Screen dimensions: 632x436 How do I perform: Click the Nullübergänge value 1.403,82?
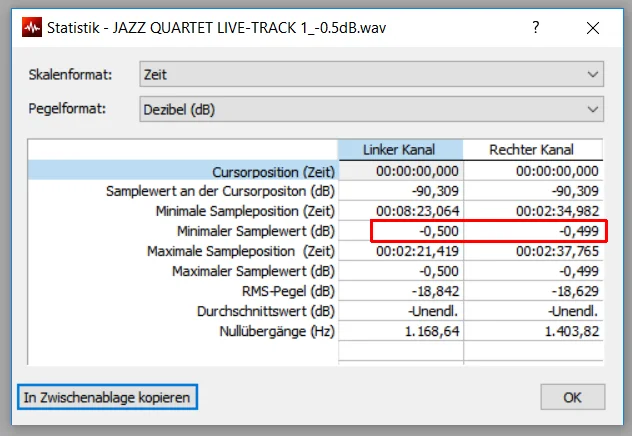pos(533,331)
